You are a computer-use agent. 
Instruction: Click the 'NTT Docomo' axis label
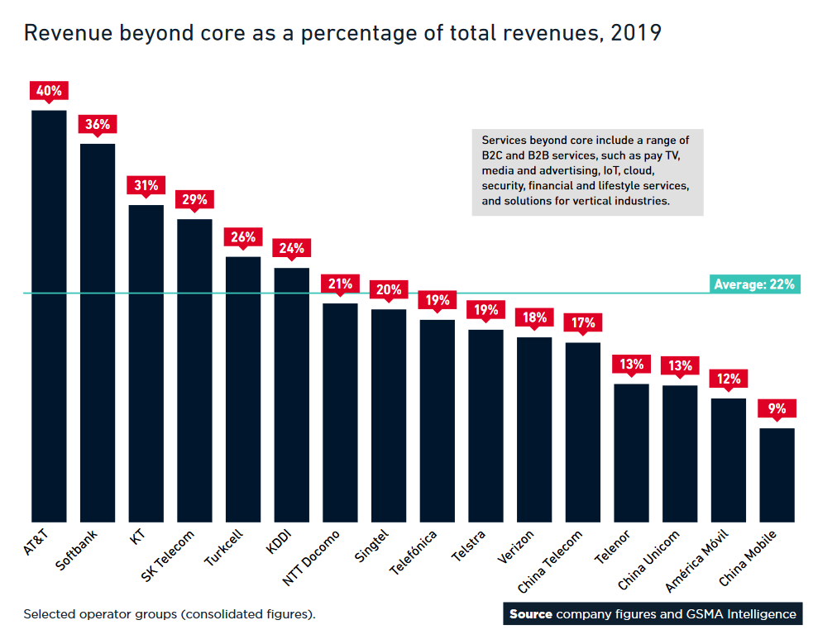(x=311, y=558)
